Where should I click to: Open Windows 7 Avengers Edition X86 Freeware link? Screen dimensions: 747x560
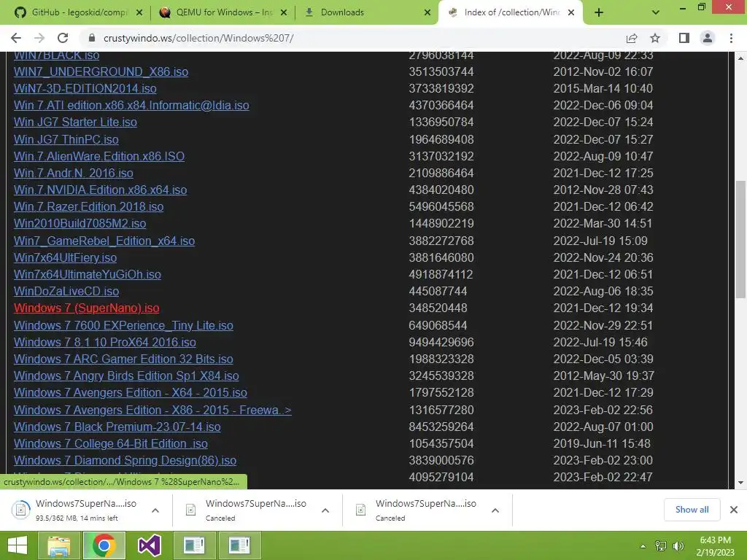[x=152, y=410]
